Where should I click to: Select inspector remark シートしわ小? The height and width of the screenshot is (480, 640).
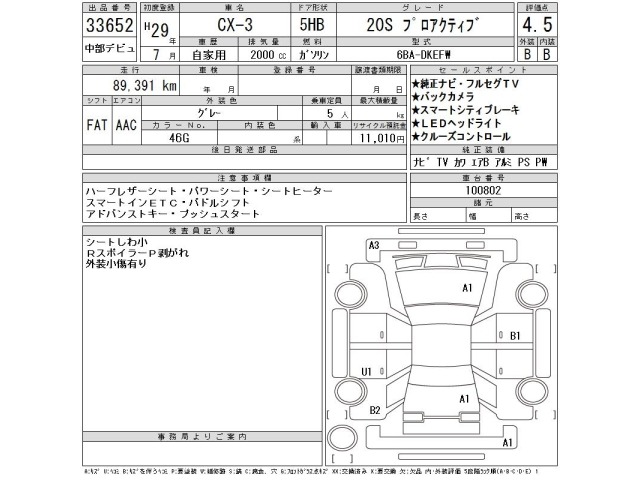117,242
